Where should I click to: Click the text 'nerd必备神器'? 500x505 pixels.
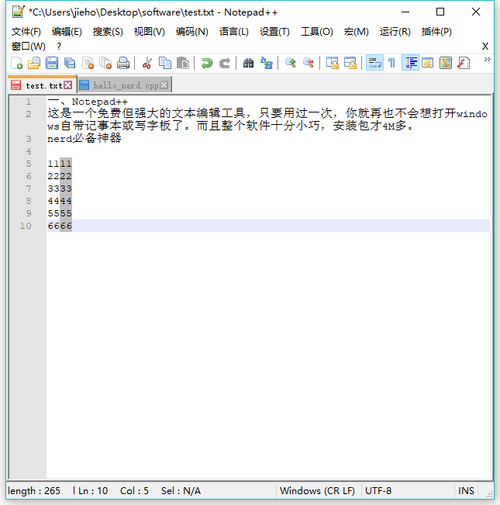point(84,139)
